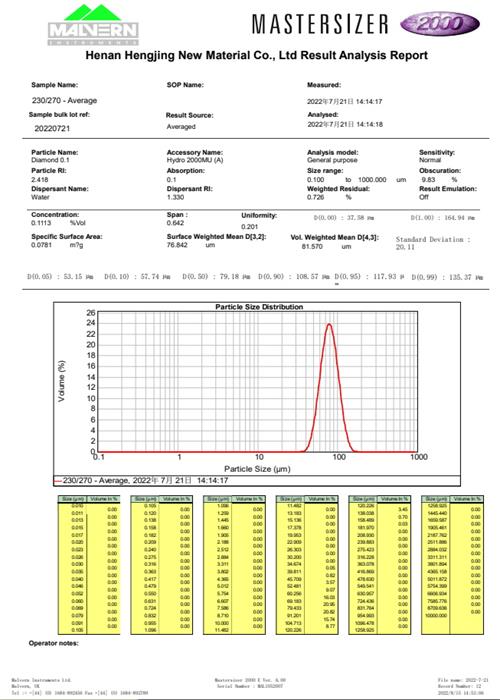Click the 'Malvern Instruments Ltd.' footer text
The image size is (500, 700).
(41, 680)
